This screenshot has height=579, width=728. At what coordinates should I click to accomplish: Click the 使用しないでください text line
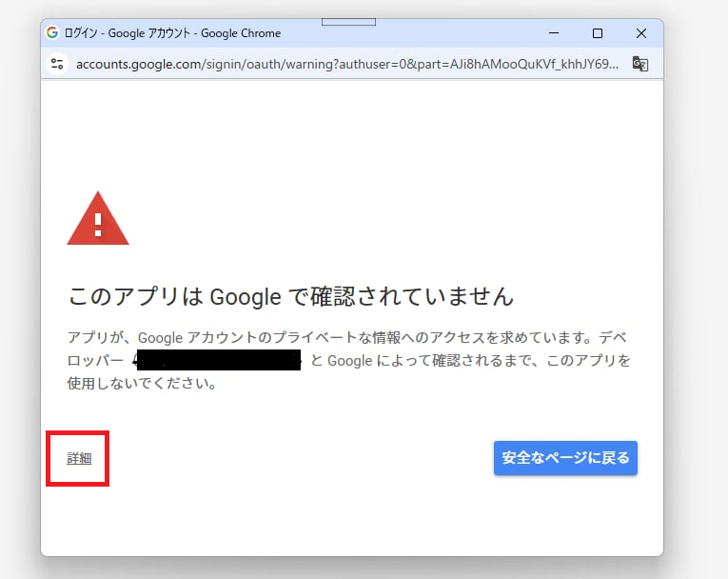pos(143,385)
